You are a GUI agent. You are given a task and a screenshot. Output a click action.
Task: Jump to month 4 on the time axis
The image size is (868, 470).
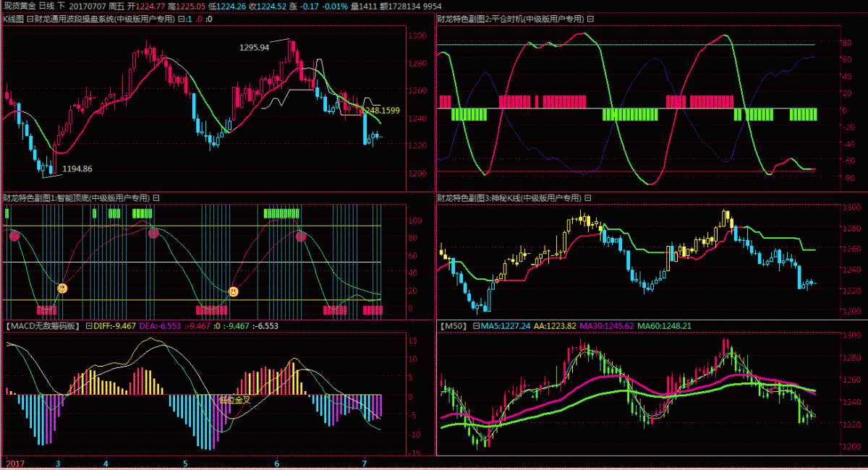(x=106, y=463)
